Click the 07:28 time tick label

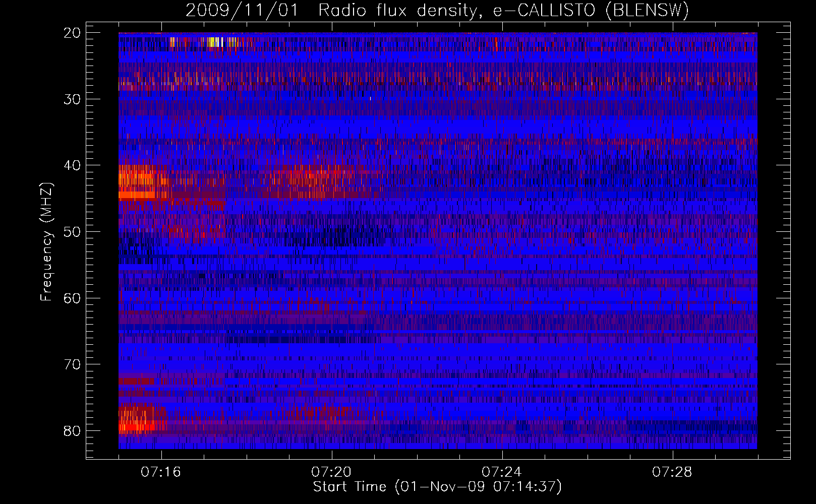(672, 472)
